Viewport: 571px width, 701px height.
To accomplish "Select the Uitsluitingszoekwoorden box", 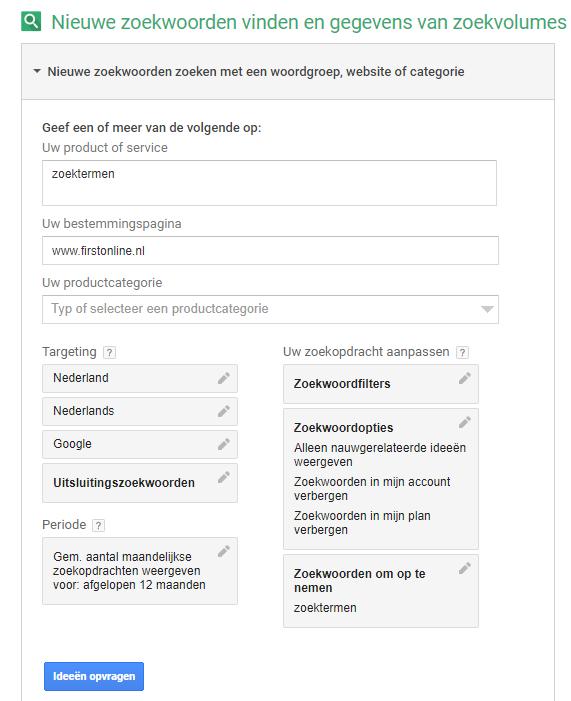I will coord(140,483).
